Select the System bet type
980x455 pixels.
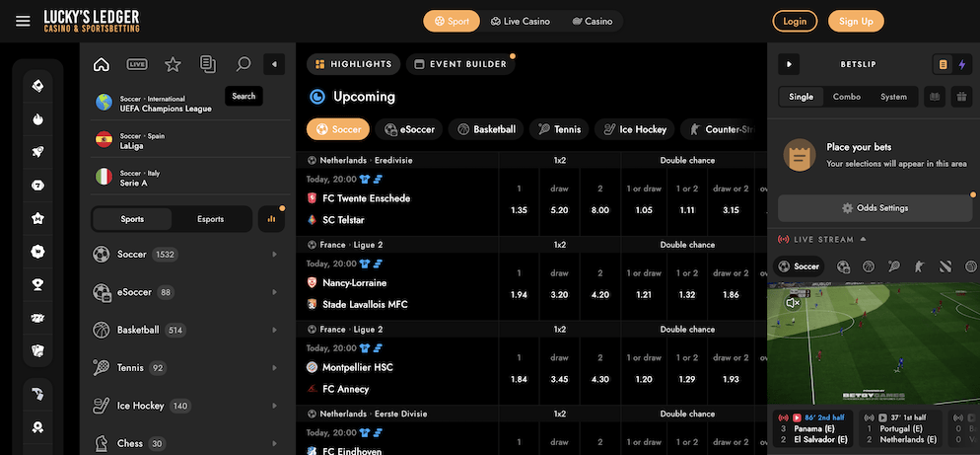point(894,97)
